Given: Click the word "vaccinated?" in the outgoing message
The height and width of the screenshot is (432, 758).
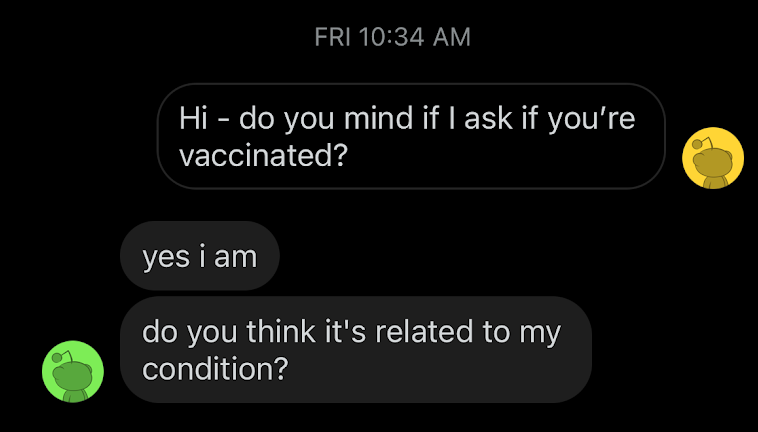Looking at the screenshot, I should [x=263, y=156].
